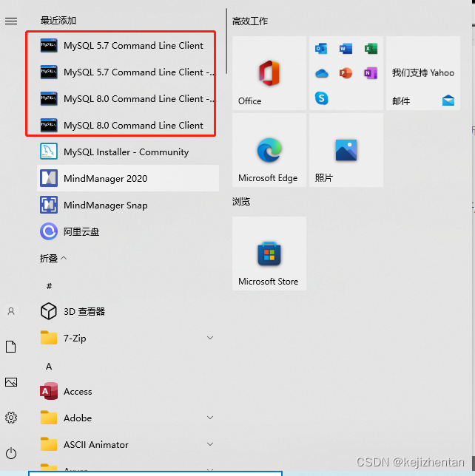Collapse recently added list via 折叠
Screen dimensions: 475x476
click(53, 259)
